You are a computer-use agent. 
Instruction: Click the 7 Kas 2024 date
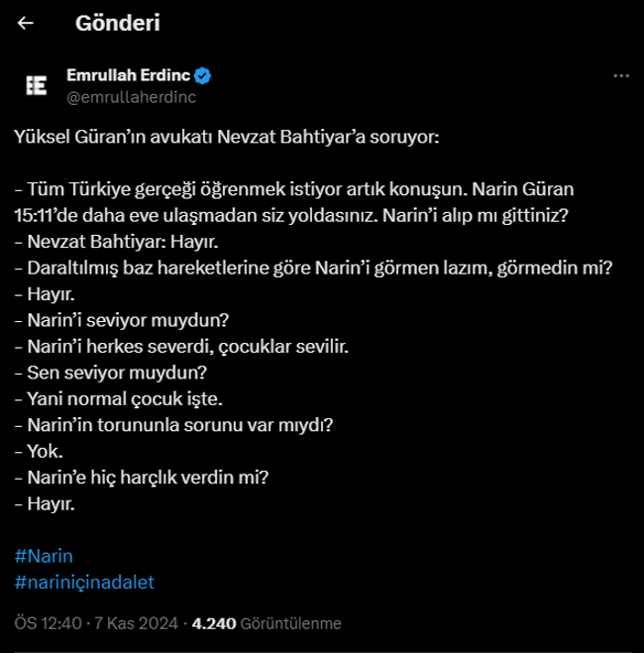tap(136, 623)
